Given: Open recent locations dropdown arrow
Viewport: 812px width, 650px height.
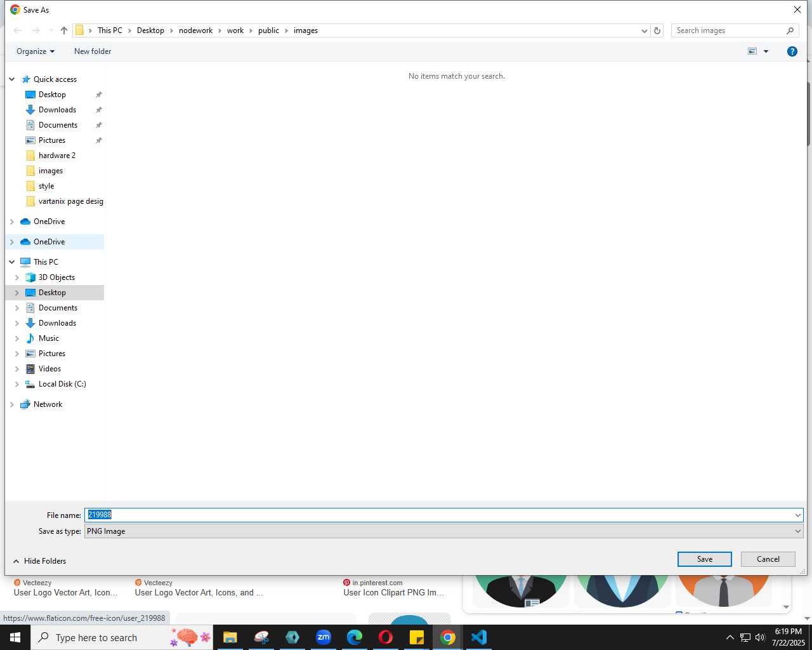Looking at the screenshot, I should pyautogui.click(x=51, y=30).
